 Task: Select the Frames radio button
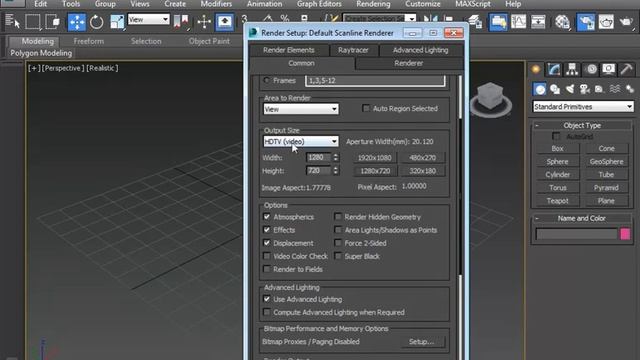(267, 80)
